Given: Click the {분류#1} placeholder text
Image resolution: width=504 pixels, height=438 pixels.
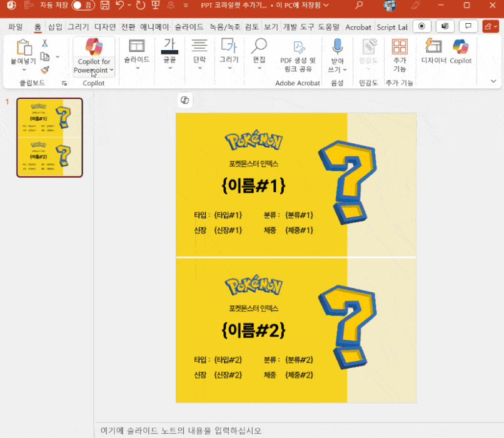Looking at the screenshot, I should 299,215.
